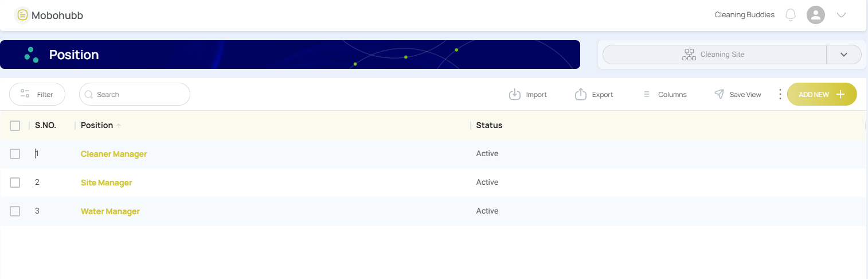Open the Cleaning Site selector
868x279 pixels.
(714, 55)
